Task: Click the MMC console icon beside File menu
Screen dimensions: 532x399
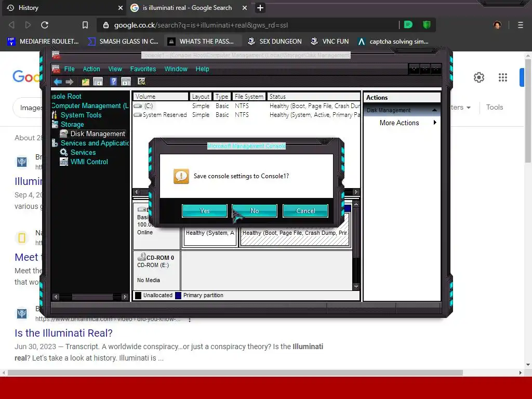Action: coord(56,69)
